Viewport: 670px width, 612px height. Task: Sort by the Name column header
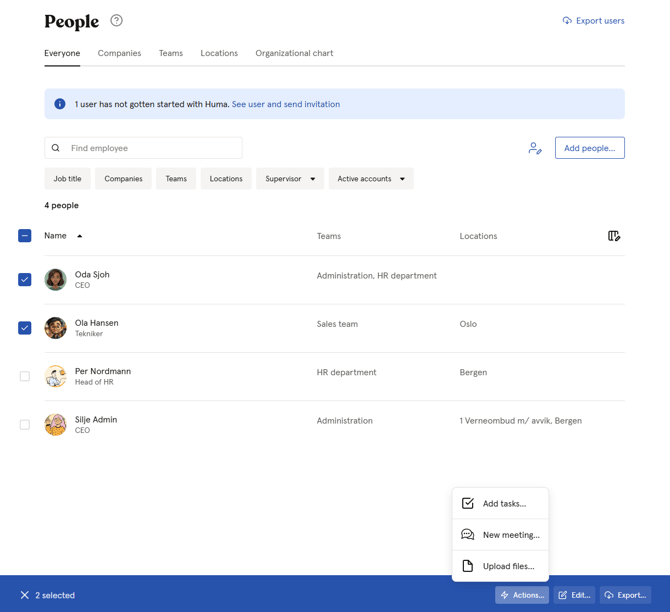point(56,236)
